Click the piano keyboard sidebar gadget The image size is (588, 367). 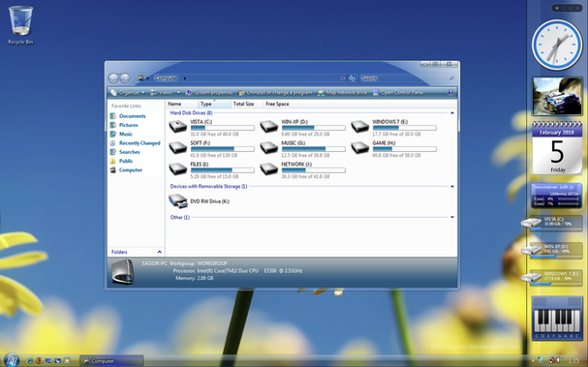(557, 319)
